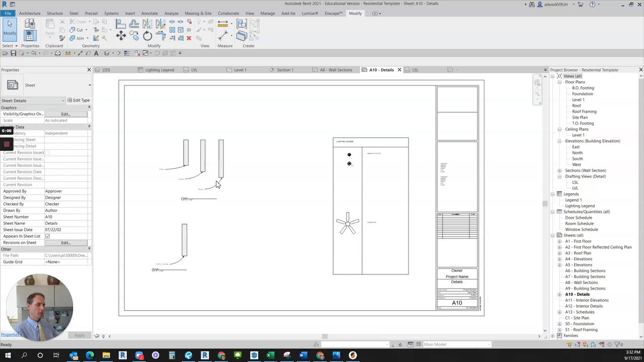Expand the A10 - Details sheet node
The height and width of the screenshot is (362, 644).
point(559,294)
